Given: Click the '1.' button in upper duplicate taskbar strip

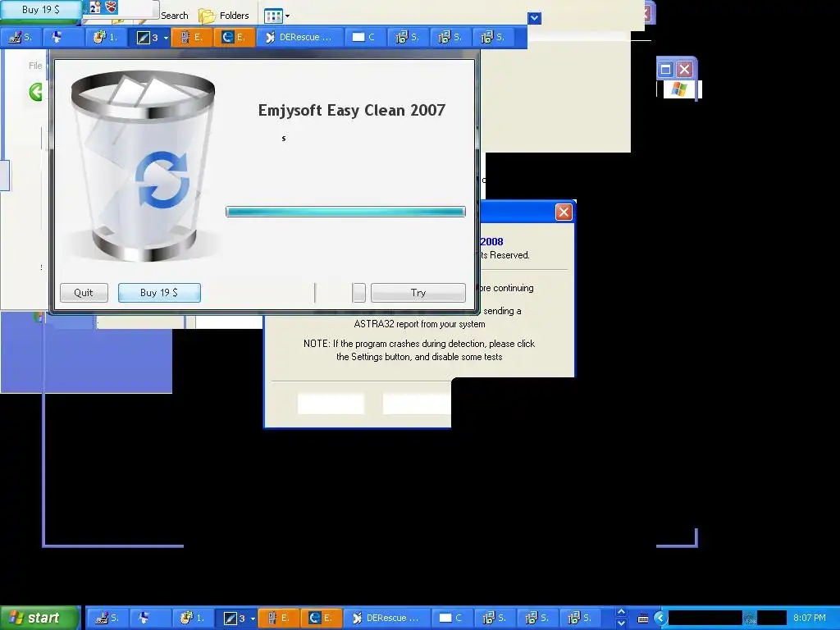Looking at the screenshot, I should click(x=106, y=37).
